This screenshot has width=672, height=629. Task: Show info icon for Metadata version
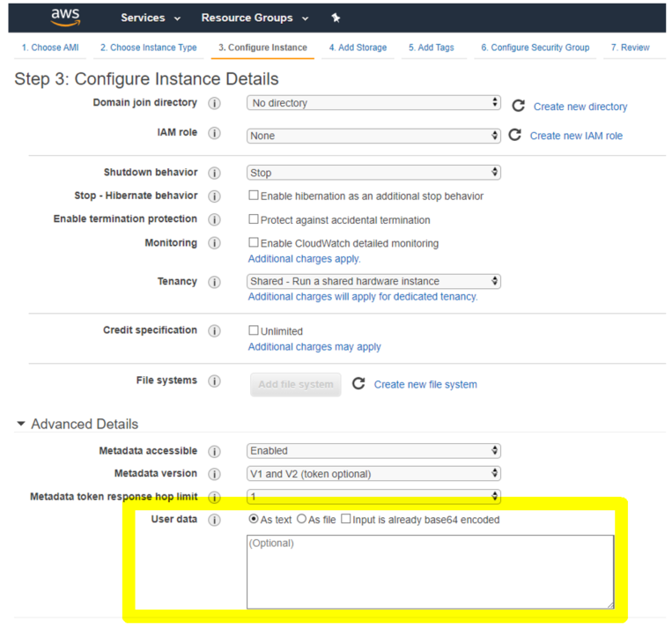(214, 474)
